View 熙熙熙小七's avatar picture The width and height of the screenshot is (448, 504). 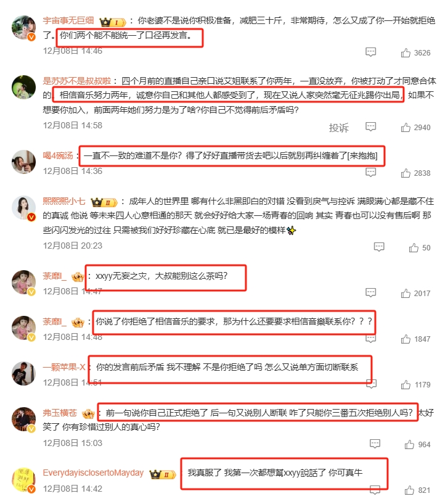(x=23, y=208)
